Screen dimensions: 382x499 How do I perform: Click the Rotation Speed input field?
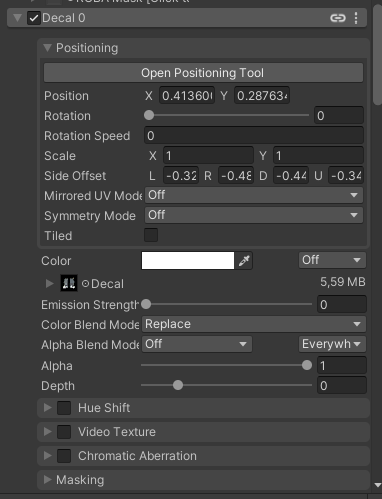254,136
